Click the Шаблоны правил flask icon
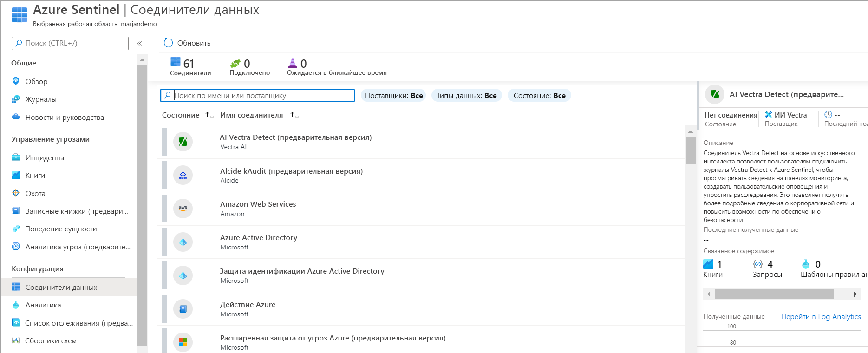This screenshot has height=353, width=868. [x=806, y=264]
